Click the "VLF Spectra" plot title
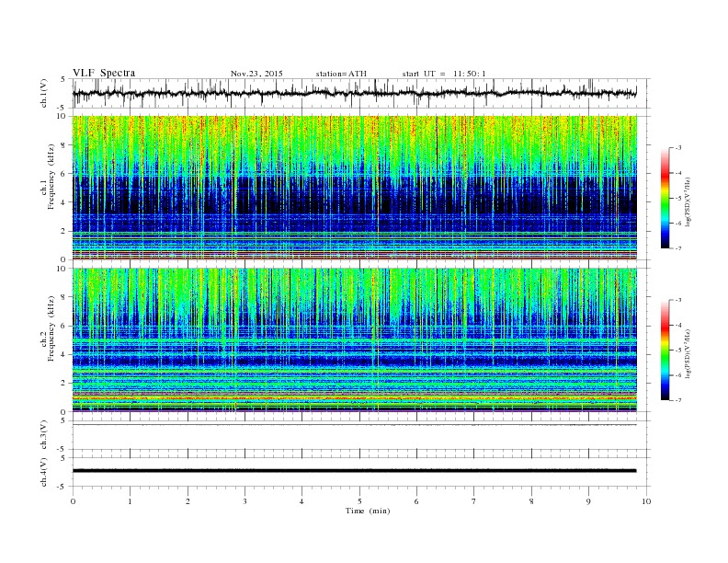 pos(104,73)
